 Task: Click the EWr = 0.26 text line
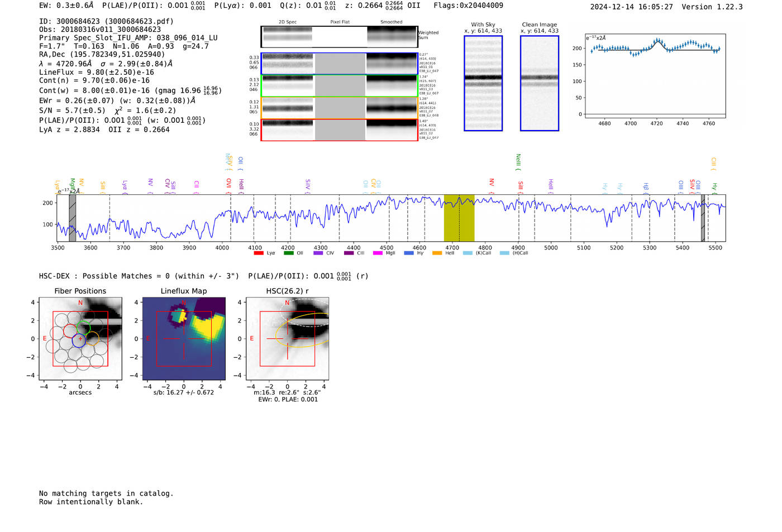tap(117, 100)
